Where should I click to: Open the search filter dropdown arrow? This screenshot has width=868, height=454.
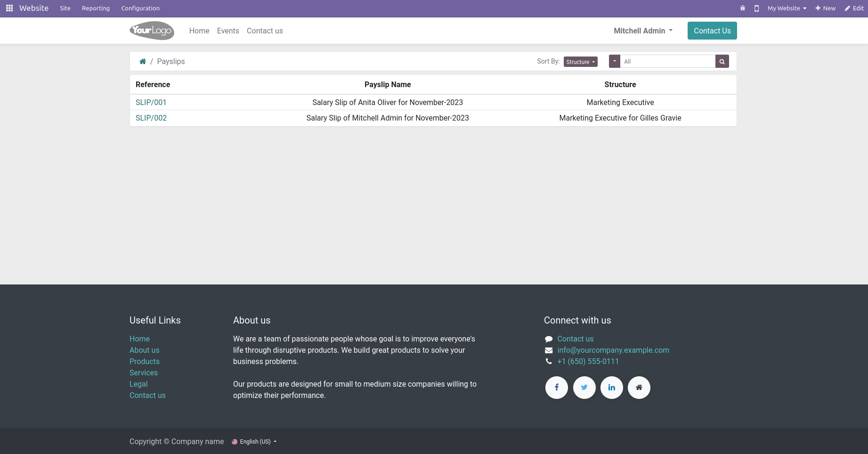pos(615,61)
